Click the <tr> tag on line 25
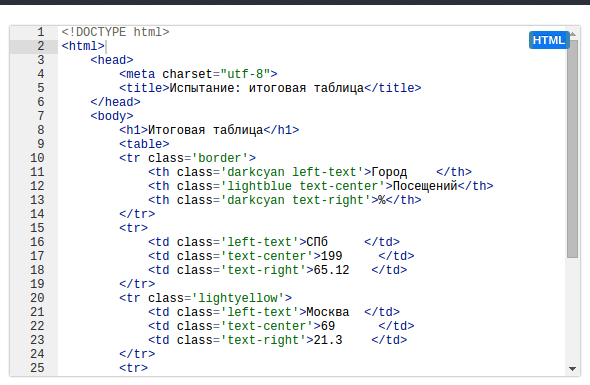590x385 pixels. tap(134, 368)
